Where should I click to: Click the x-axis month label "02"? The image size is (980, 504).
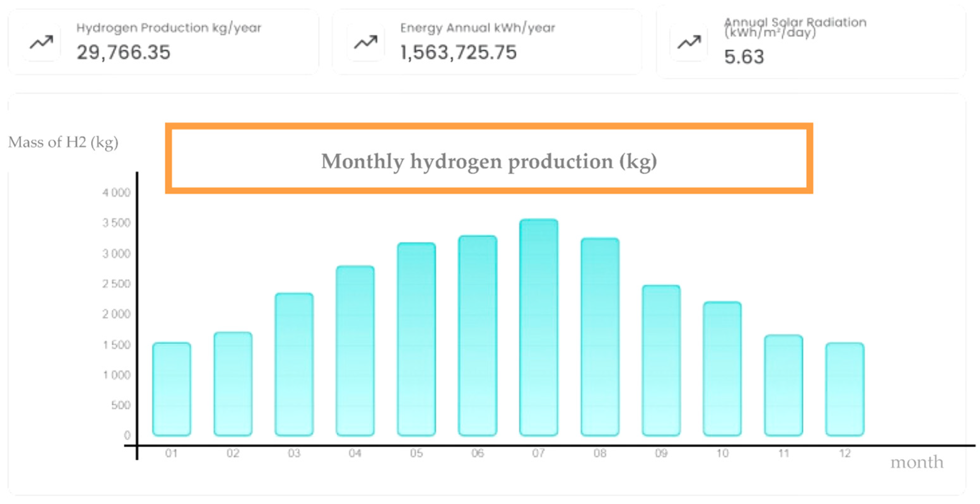(x=233, y=453)
